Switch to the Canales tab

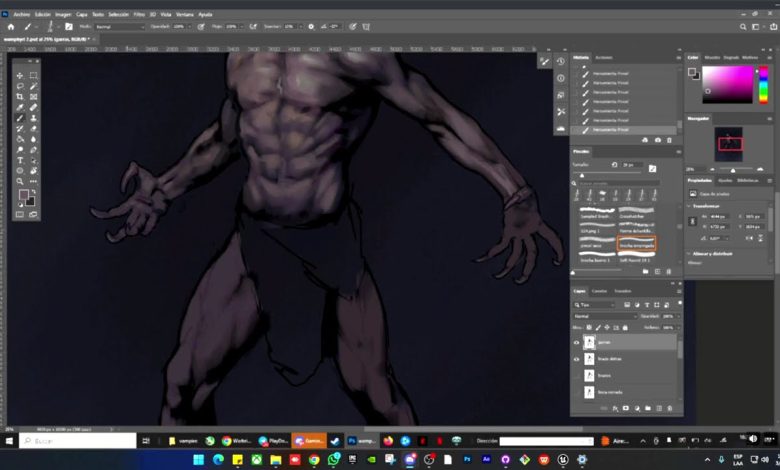coord(599,291)
